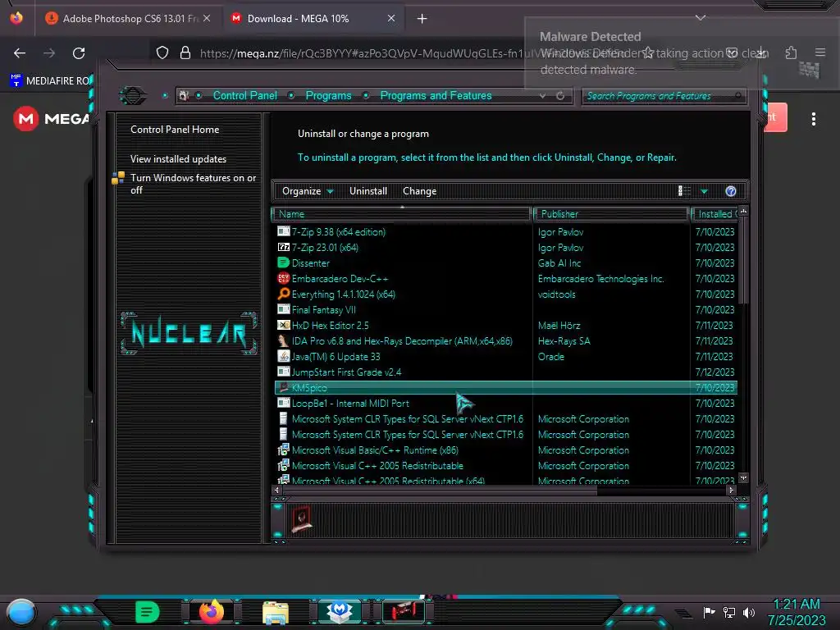The height and width of the screenshot is (630, 840).
Task: Open the MEDIAFIRE bookmark
Action: pos(49,81)
